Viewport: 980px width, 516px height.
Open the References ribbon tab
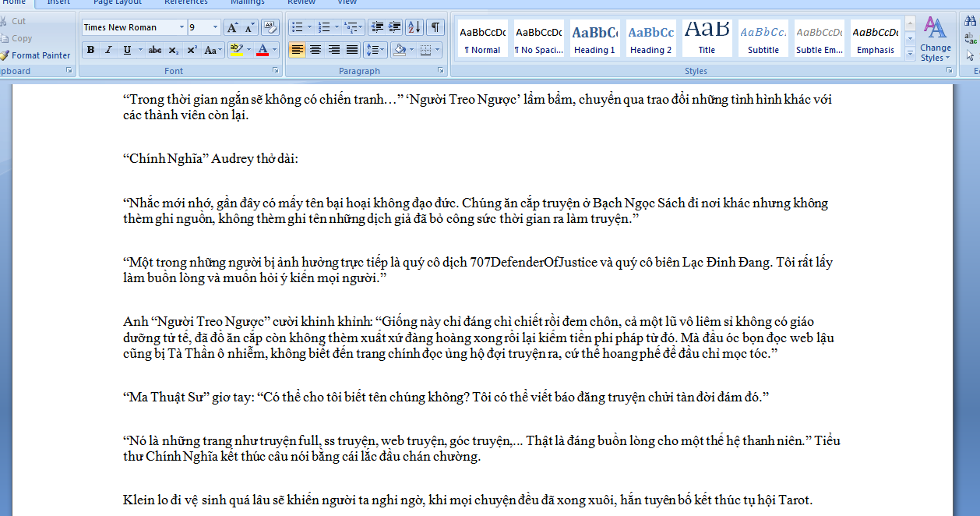pyautogui.click(x=186, y=2)
